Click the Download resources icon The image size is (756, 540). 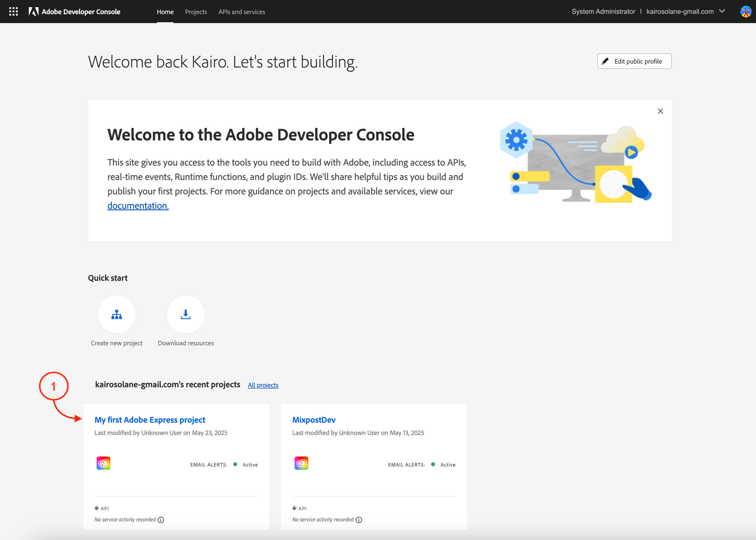(186, 314)
